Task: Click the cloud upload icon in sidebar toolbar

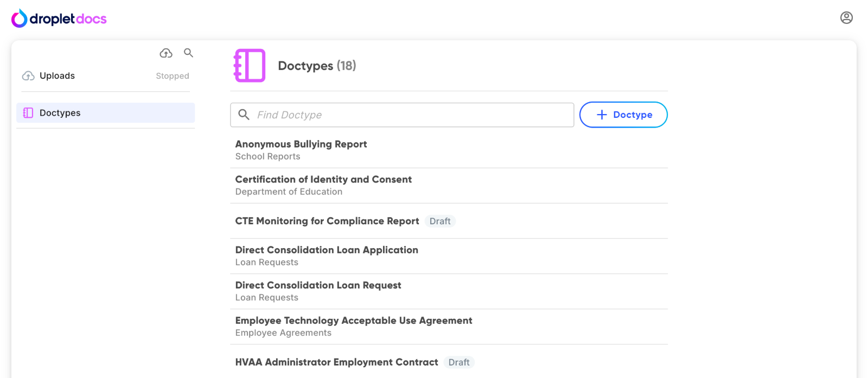Action: point(166,53)
